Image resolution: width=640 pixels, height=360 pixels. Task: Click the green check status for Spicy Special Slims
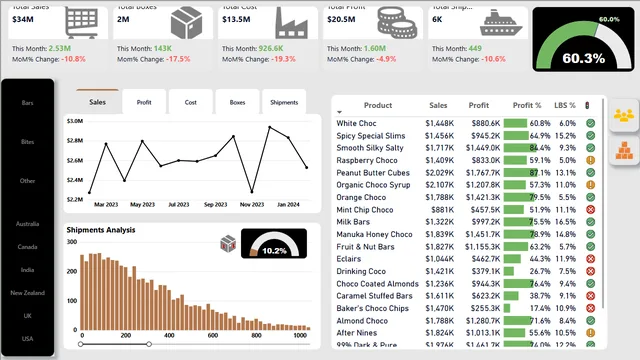(x=590, y=136)
